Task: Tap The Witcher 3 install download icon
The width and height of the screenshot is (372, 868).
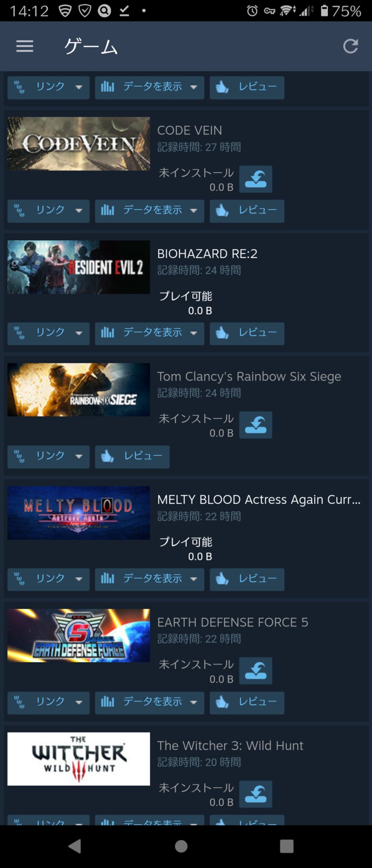Action: [256, 794]
